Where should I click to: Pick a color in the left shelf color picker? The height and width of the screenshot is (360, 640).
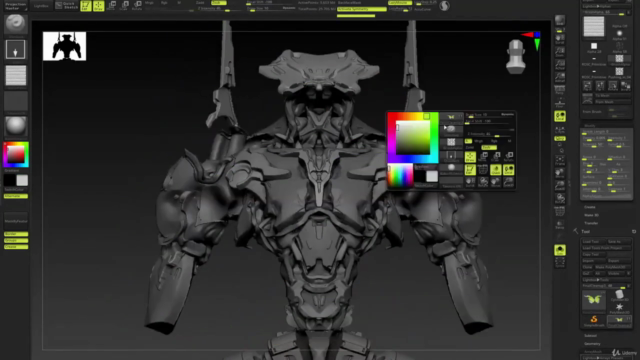(x=16, y=154)
